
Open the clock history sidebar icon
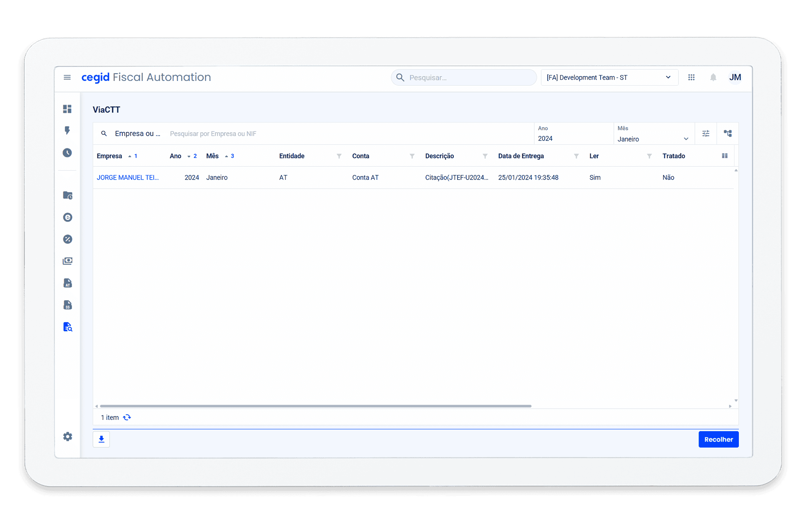tap(67, 153)
